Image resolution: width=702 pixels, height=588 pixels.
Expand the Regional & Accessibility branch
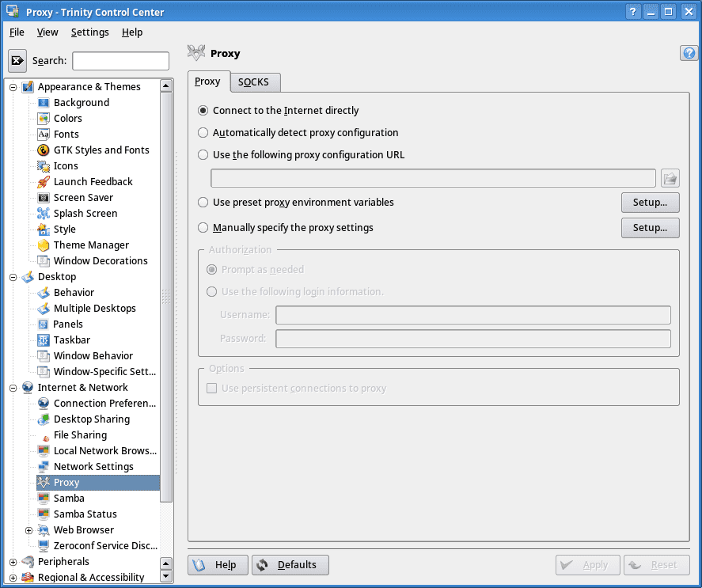13,578
